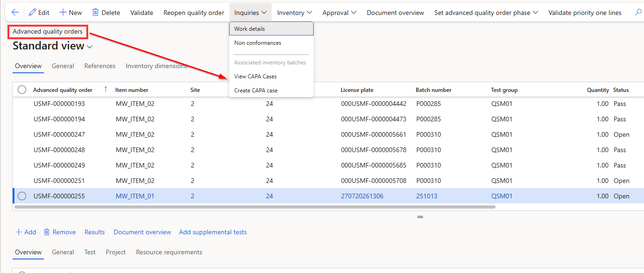Open license plate link 270720261306
This screenshot has height=273, width=644.
pyautogui.click(x=362, y=196)
